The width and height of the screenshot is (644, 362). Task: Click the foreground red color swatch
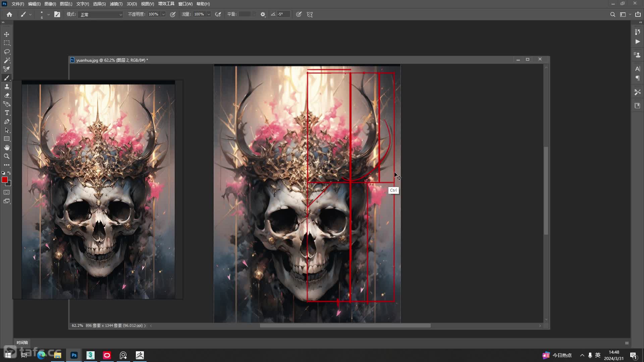point(5,180)
